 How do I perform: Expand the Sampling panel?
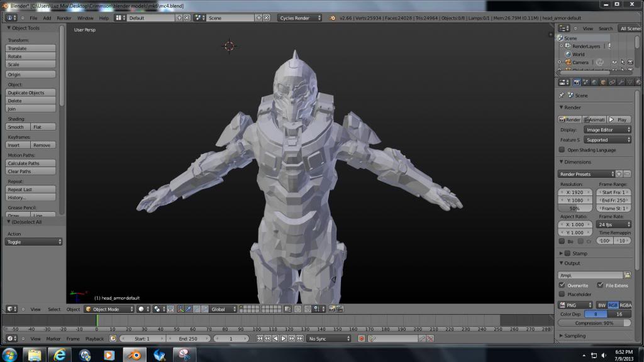click(575, 336)
